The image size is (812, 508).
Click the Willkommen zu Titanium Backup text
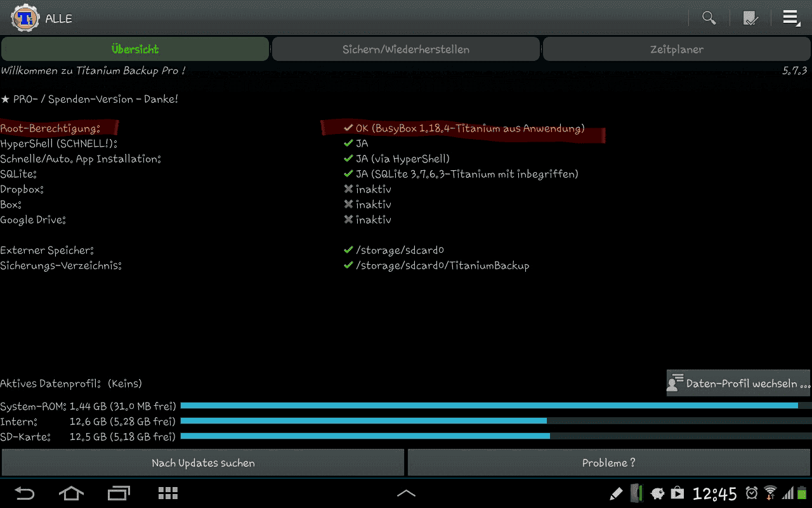pos(93,70)
